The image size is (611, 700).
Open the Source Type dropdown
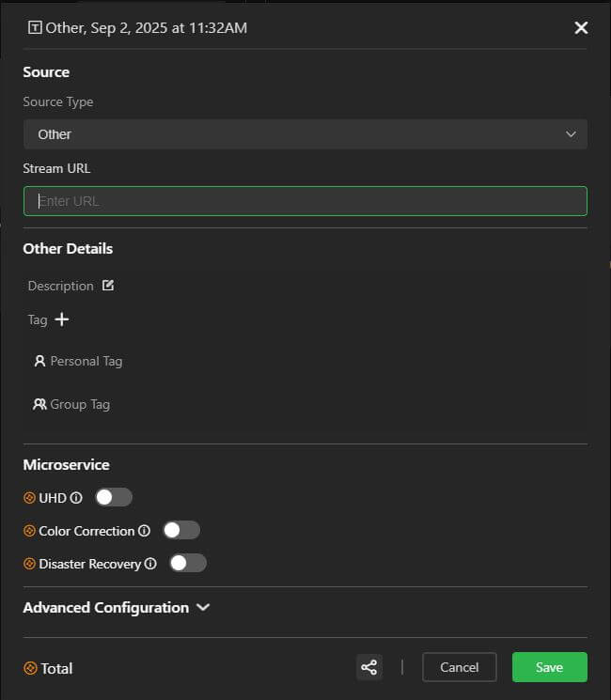tap(305, 134)
